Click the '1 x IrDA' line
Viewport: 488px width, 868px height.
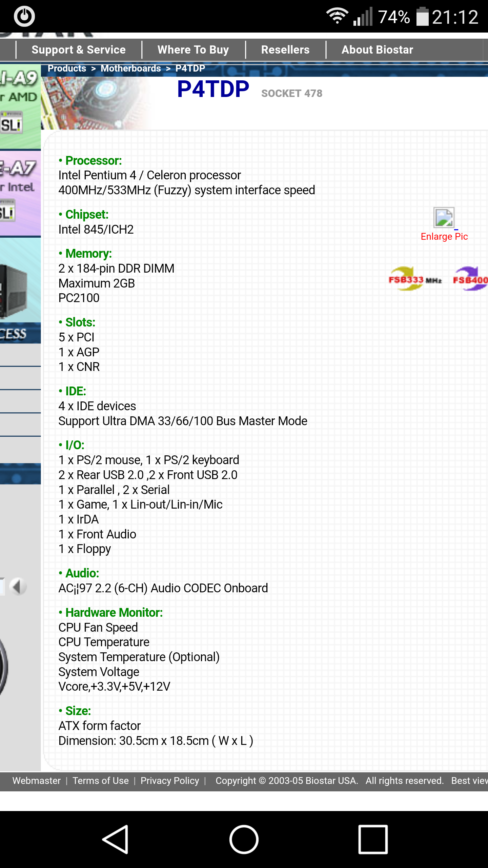click(78, 519)
